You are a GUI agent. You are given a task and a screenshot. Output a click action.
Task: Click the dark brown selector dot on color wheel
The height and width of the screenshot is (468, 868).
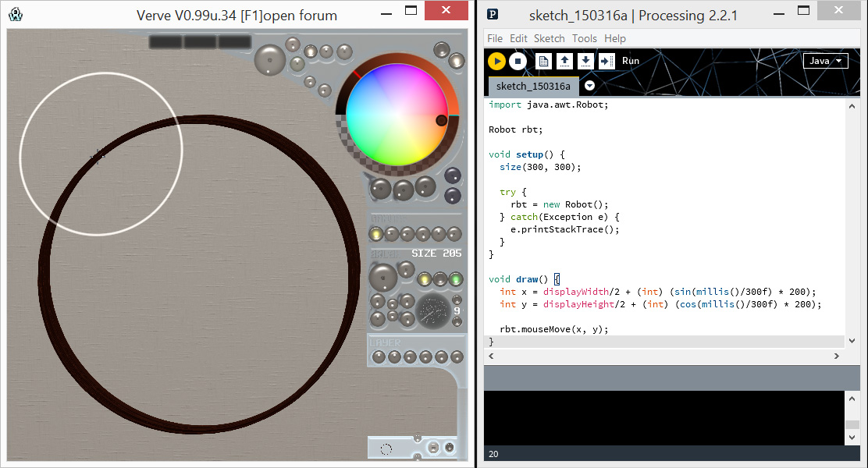coord(441,120)
